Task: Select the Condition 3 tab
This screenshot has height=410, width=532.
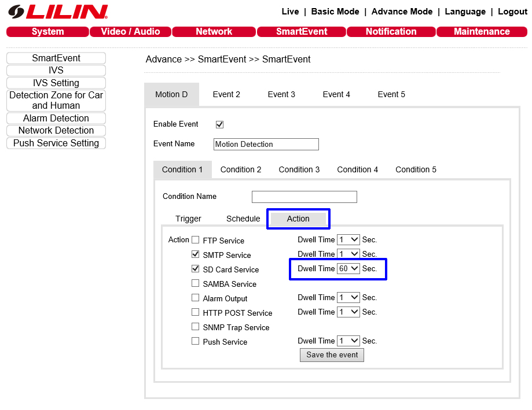Action: coord(299,169)
